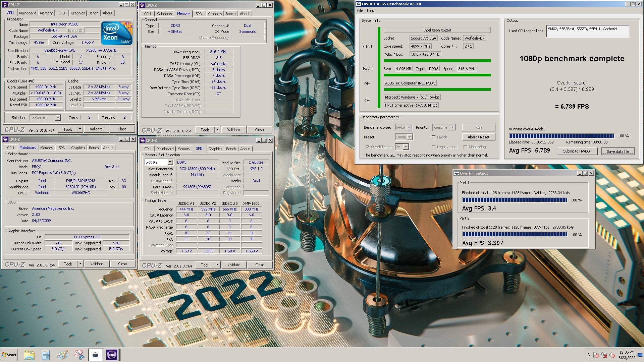Click the Core speed 4899.7 MHz field
Viewport: 644px width, 362px height.
point(420,46)
